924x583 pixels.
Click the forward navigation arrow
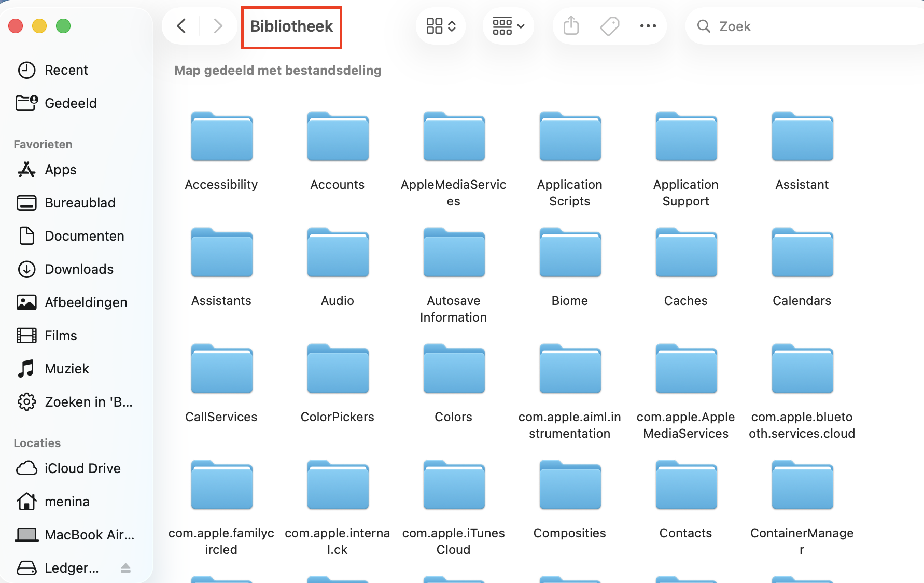click(217, 25)
